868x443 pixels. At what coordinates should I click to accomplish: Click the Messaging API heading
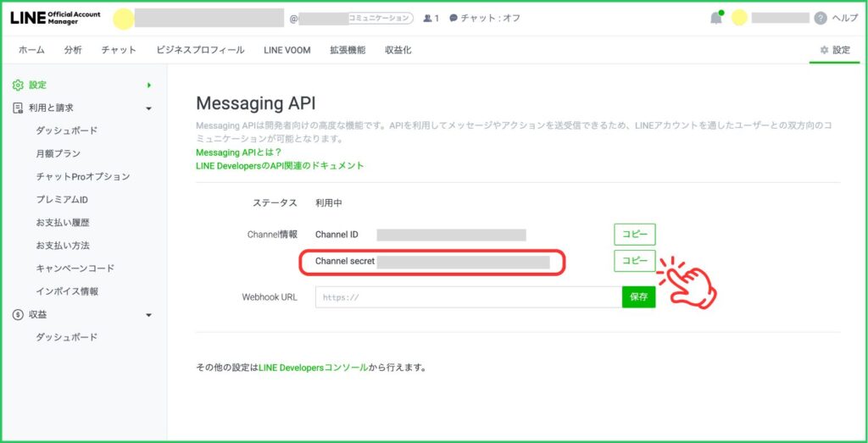[256, 103]
